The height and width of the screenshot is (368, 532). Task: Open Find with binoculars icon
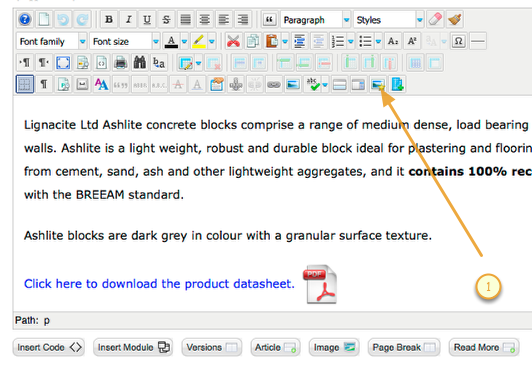click(140, 63)
